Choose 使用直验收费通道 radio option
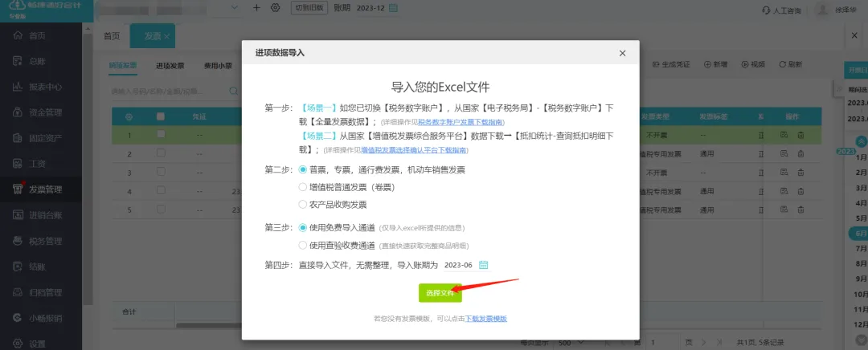This screenshot has height=350, width=868. [x=303, y=245]
